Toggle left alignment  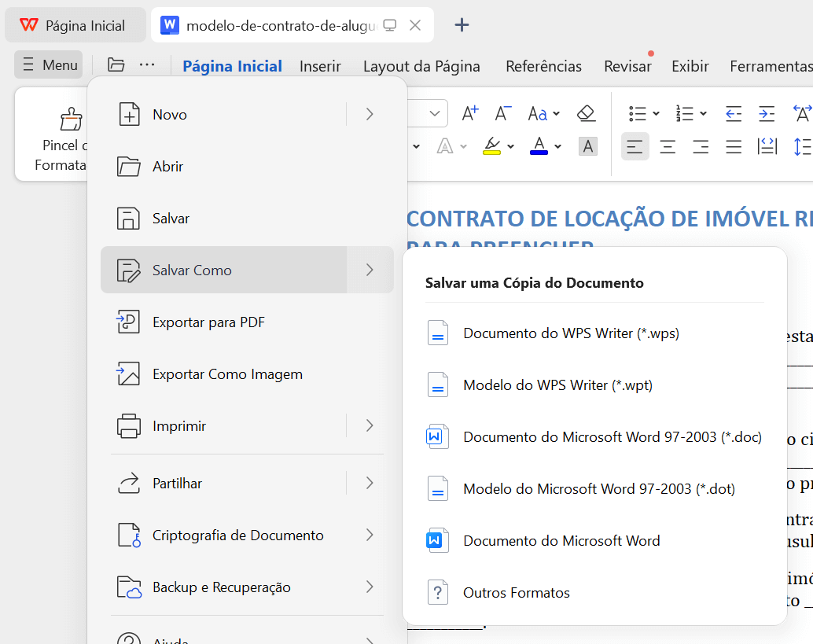click(x=635, y=147)
